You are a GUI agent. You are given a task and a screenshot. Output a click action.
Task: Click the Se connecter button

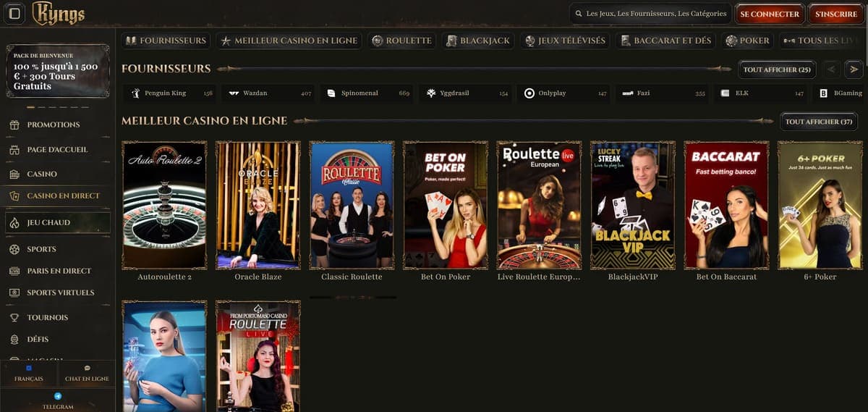coord(770,14)
